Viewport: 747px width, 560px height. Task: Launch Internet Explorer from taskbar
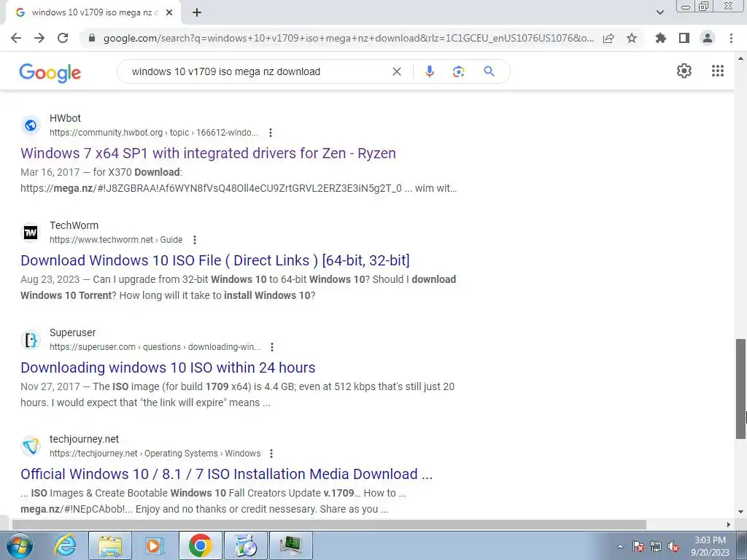pos(65,545)
